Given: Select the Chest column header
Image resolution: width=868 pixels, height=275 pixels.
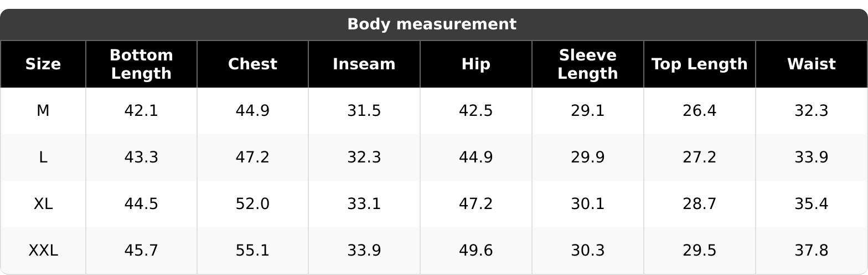Looking at the screenshot, I should click(252, 64).
